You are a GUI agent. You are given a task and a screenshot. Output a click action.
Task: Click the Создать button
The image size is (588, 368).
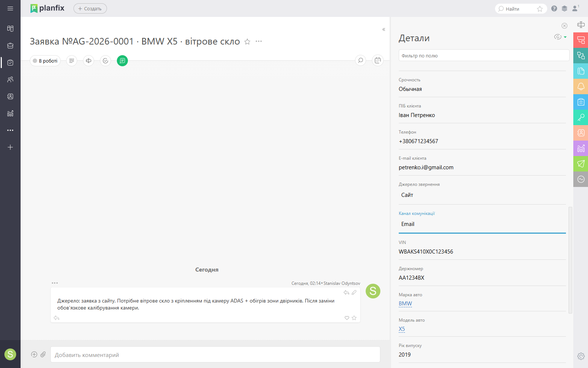(90, 8)
